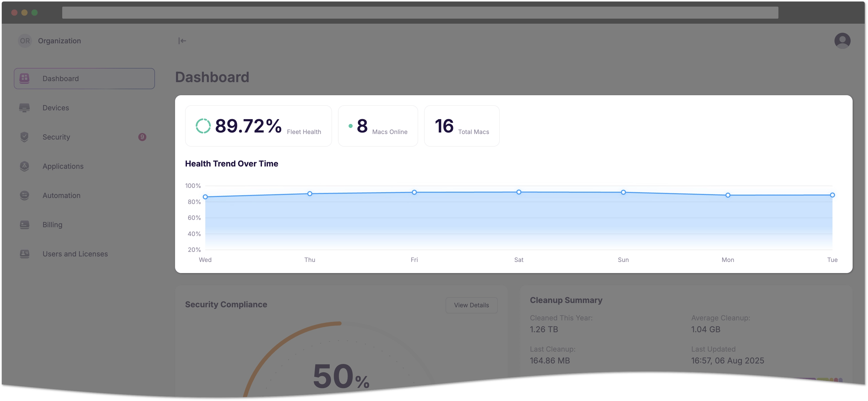Click the Dashboard page title
This screenshot has width=868, height=401.
[212, 77]
